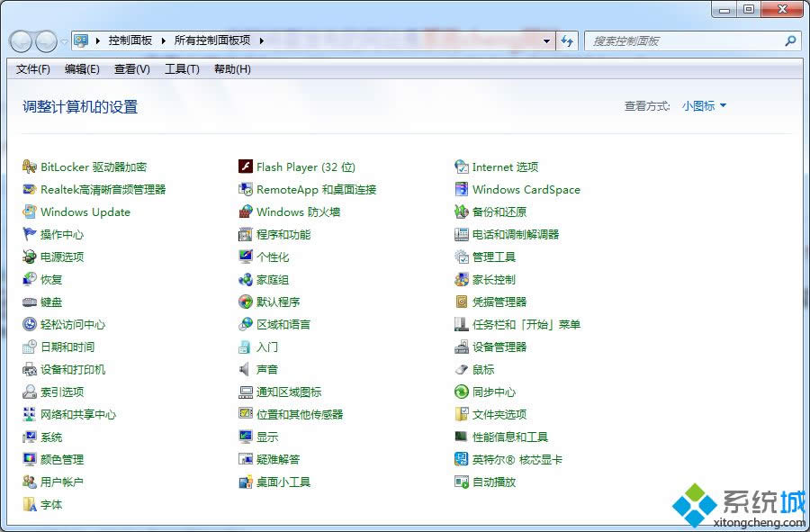Click the 默认程序 icon
The image size is (810, 532).
click(246, 302)
